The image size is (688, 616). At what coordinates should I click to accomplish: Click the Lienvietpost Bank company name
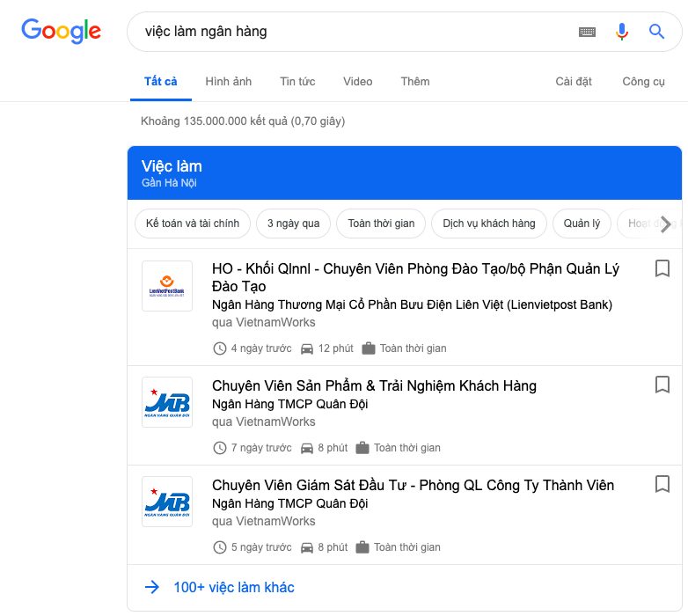[412, 304]
